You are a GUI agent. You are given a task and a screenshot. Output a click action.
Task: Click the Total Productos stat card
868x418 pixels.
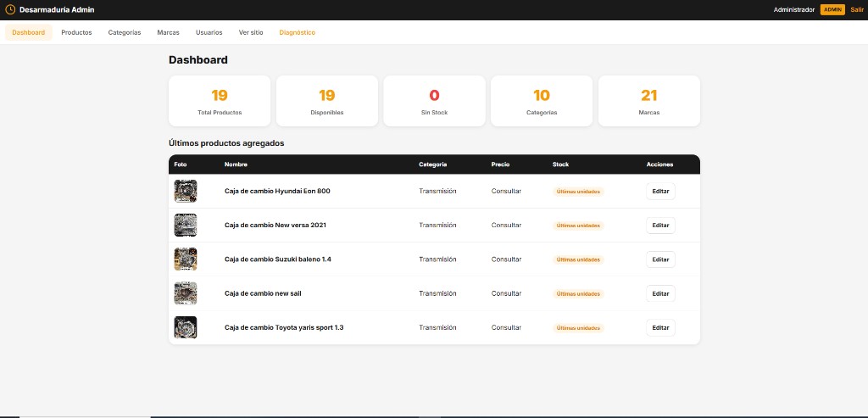tap(220, 101)
